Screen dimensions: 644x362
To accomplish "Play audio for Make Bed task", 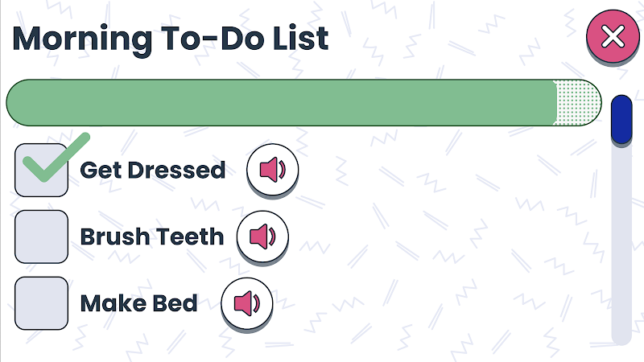I will (247, 303).
